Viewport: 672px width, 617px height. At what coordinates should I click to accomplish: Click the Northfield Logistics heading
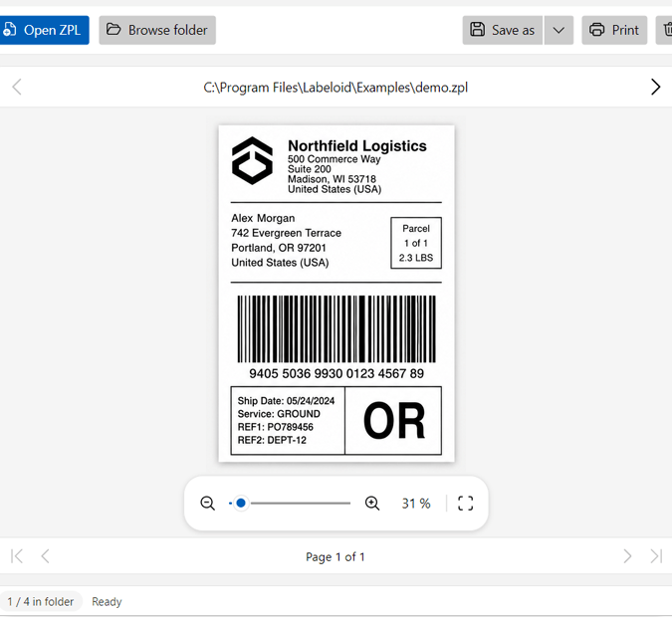coord(357,145)
